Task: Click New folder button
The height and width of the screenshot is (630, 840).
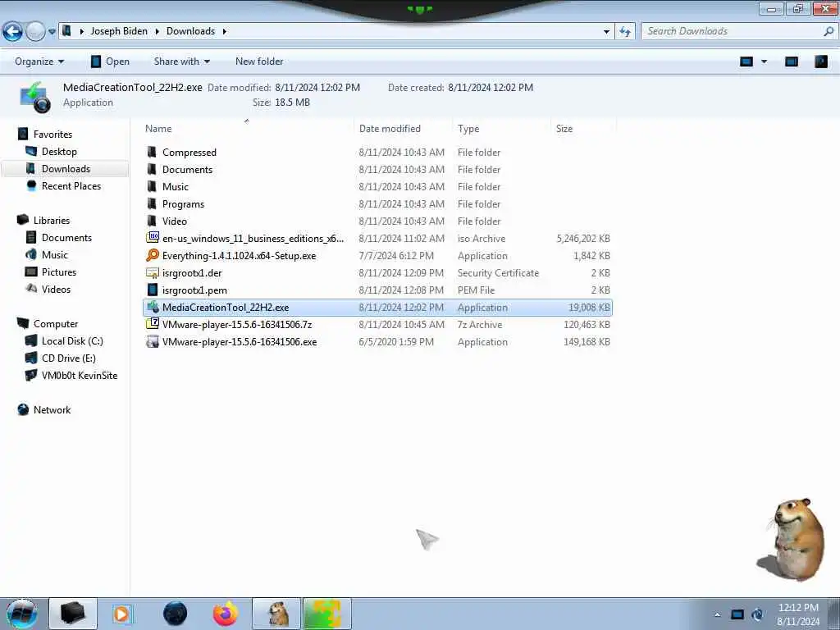Action: tap(259, 62)
